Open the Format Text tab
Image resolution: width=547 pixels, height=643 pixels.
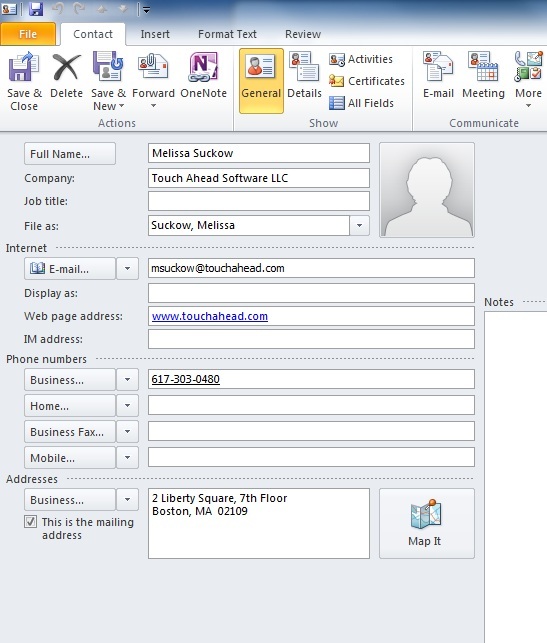tap(227, 34)
